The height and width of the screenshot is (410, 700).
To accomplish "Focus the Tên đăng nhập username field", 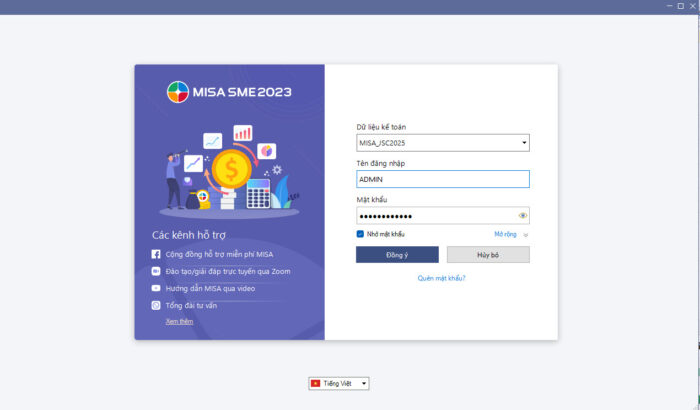I will (442, 179).
